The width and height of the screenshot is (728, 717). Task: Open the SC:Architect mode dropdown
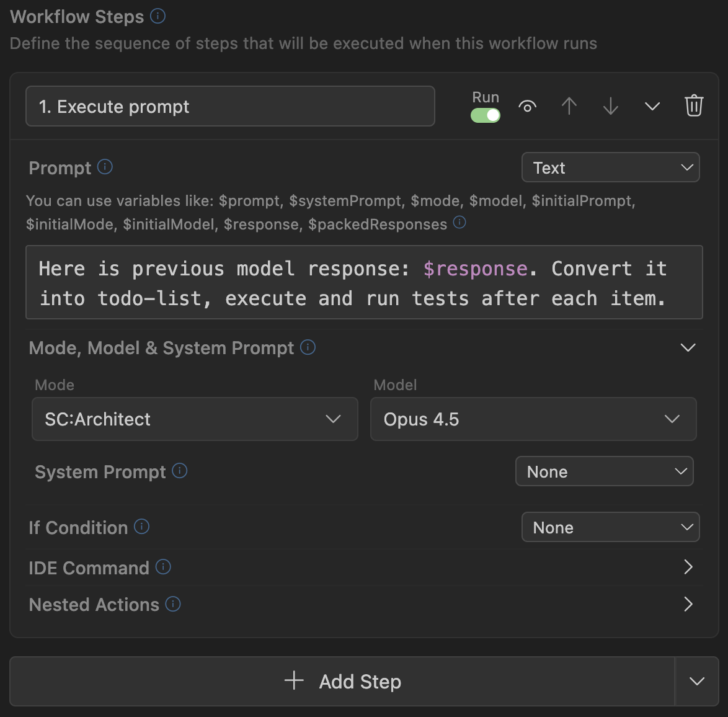[x=195, y=419]
